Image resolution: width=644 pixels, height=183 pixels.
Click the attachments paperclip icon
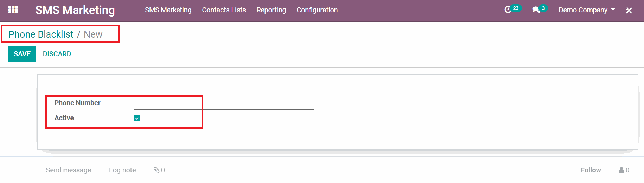coord(157,170)
